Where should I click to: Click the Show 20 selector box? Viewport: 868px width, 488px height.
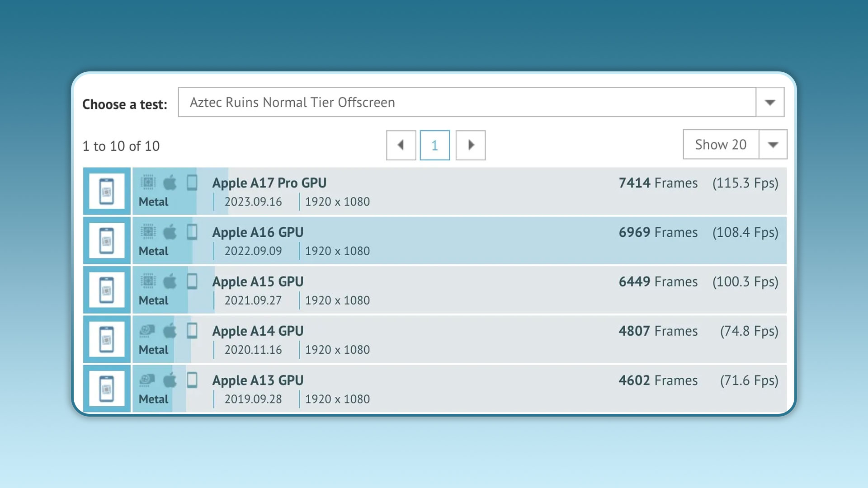tap(721, 145)
